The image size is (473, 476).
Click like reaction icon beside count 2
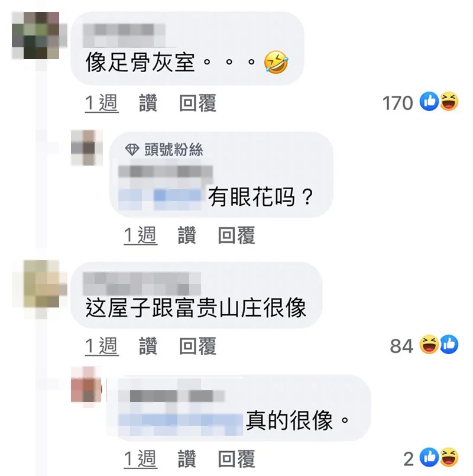pyautogui.click(x=429, y=457)
